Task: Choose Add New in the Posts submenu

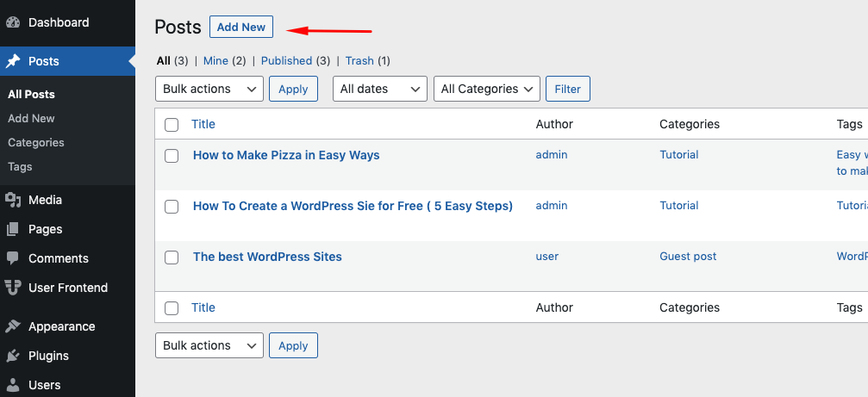Action: [32, 118]
